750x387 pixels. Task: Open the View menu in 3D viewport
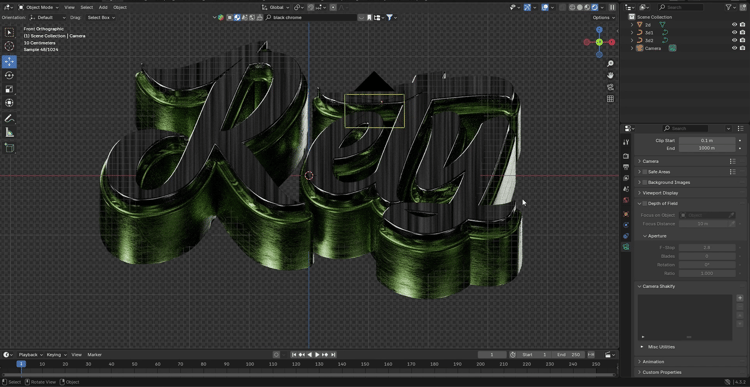tap(69, 7)
